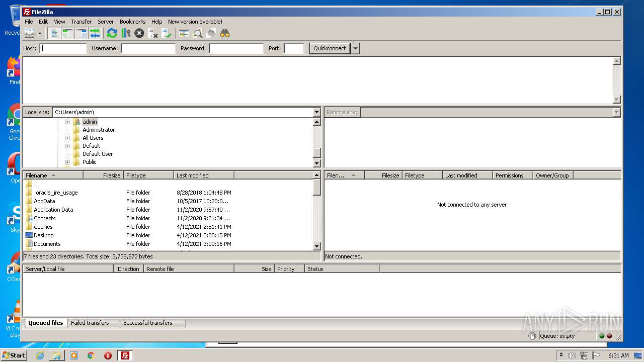The width and height of the screenshot is (644, 362).
Task: Click the local tree scrollbar thumb
Action: (316, 153)
